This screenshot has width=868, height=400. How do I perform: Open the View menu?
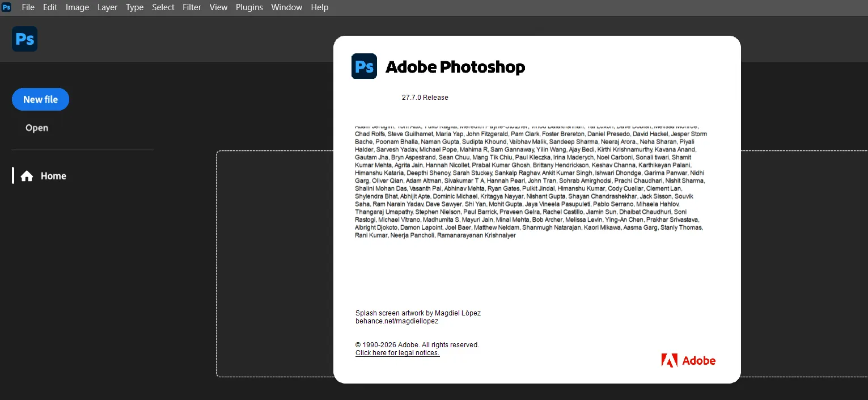pyautogui.click(x=218, y=7)
